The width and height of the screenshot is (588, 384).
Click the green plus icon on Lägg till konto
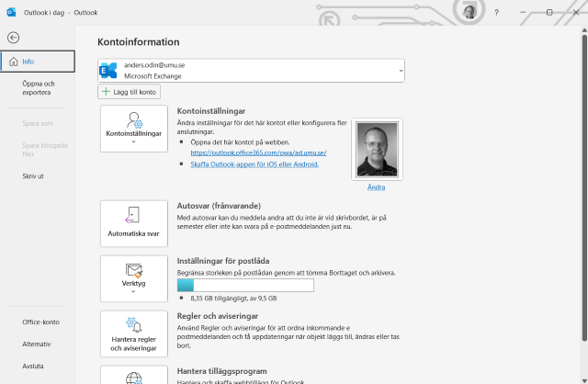[107, 92]
